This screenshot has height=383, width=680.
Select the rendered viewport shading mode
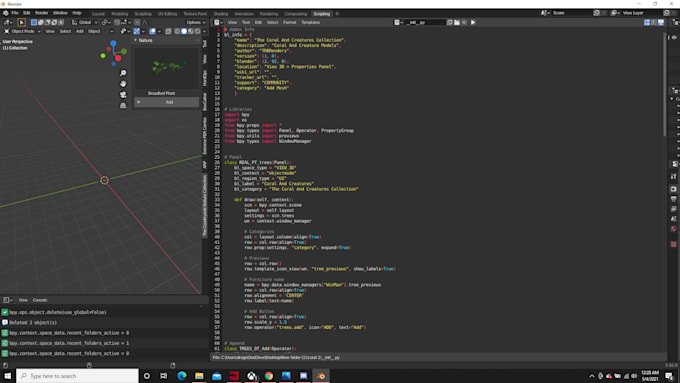pyautogui.click(x=198, y=31)
